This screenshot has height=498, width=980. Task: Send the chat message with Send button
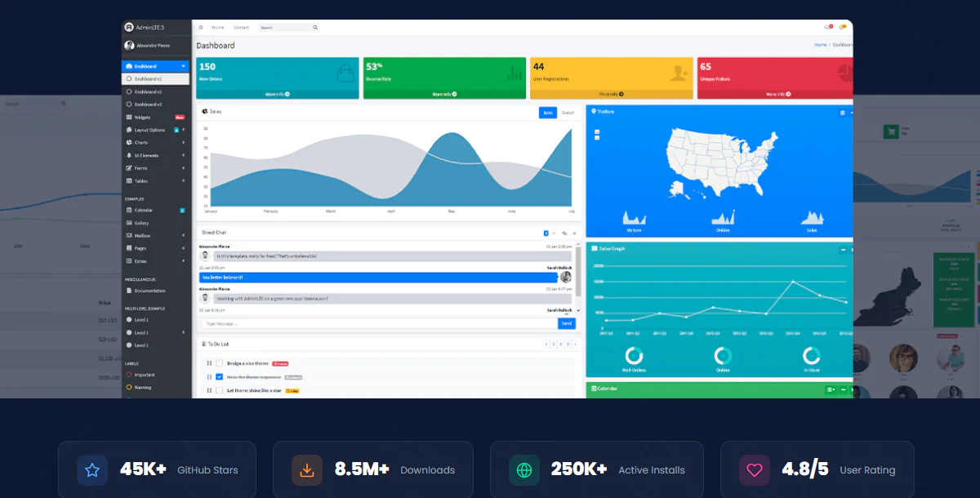(567, 323)
